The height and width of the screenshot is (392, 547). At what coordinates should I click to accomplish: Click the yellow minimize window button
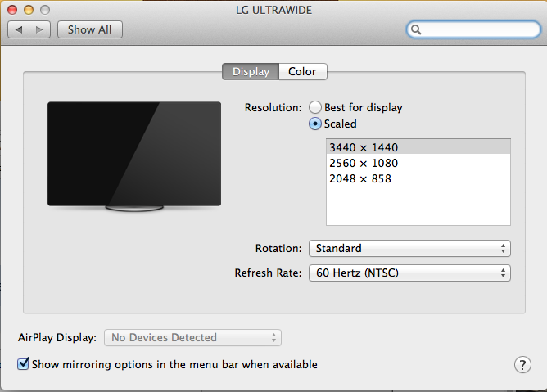(x=29, y=10)
